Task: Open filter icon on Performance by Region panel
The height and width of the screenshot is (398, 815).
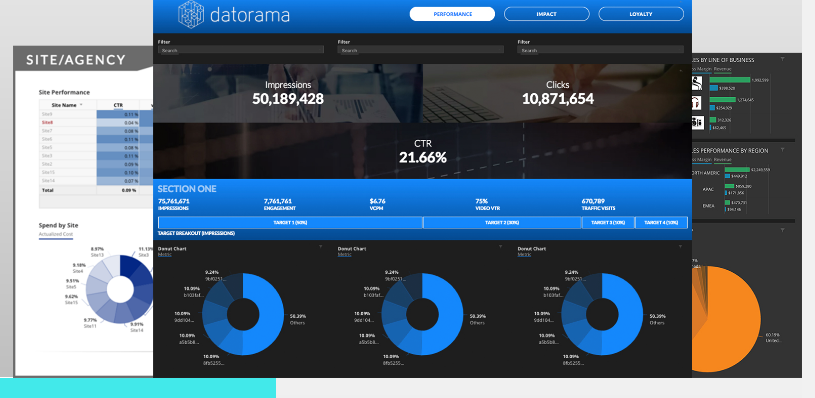Action: tap(783, 150)
